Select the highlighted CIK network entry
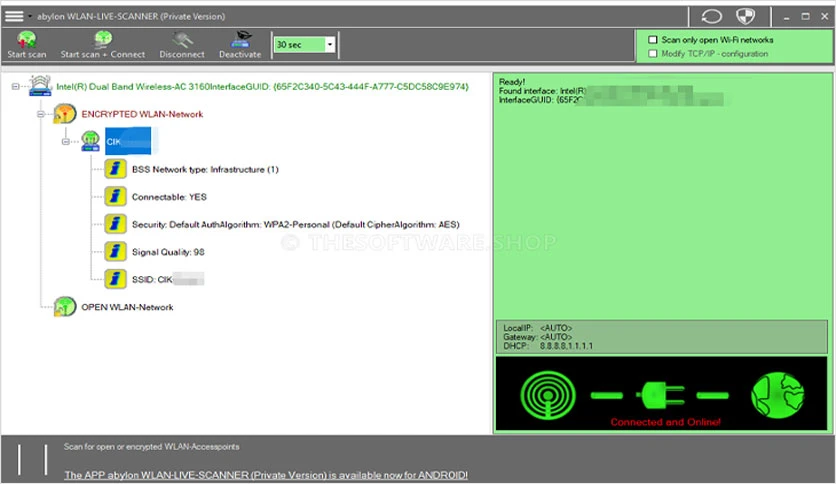This screenshot has width=836, height=484. click(128, 141)
